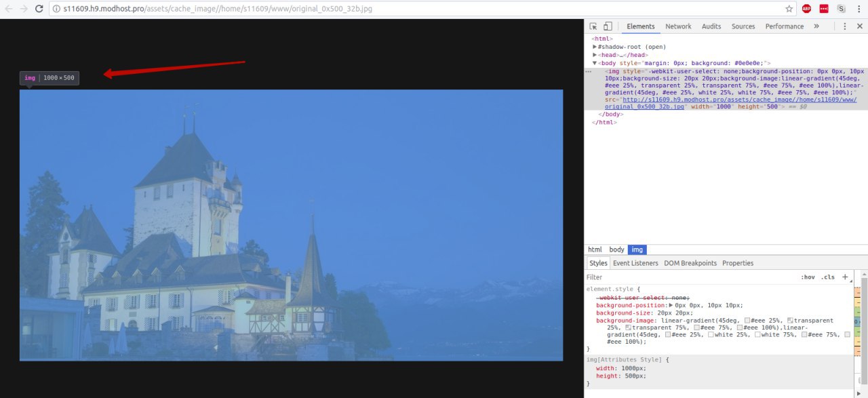Select html in the breadcrumb bar
868x398 pixels.
(595, 250)
